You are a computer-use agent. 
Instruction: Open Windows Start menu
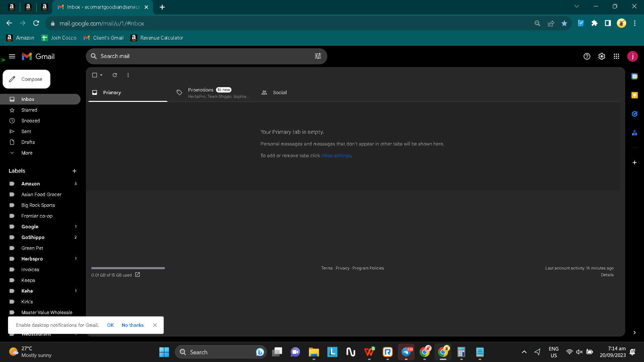(x=164, y=352)
